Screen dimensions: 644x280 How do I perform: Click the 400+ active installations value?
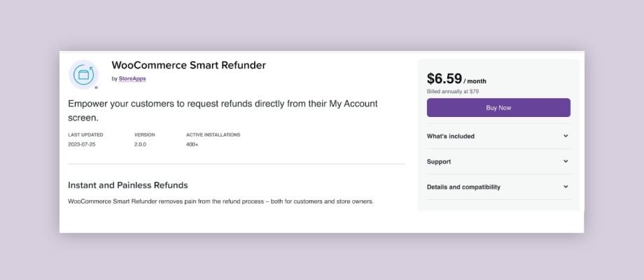(192, 144)
